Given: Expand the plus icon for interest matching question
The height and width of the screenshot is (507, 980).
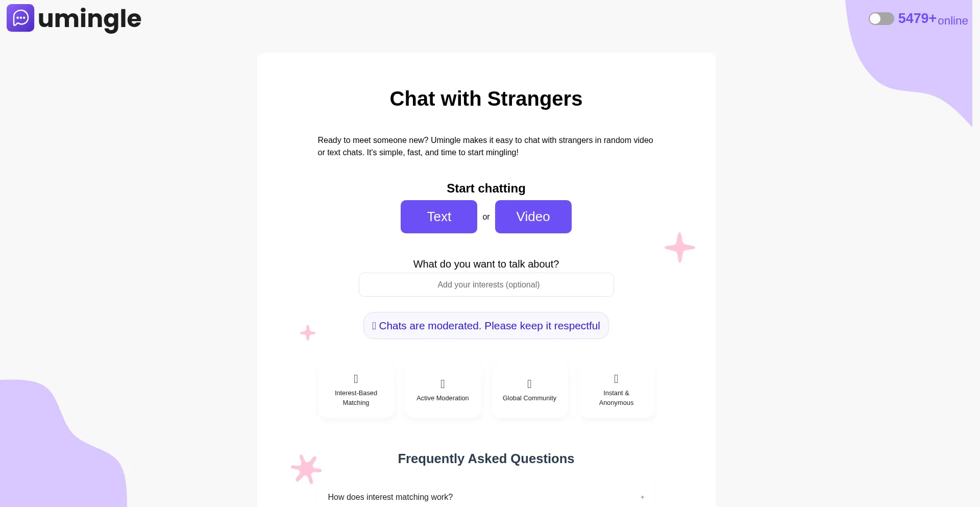Looking at the screenshot, I should 642,497.
